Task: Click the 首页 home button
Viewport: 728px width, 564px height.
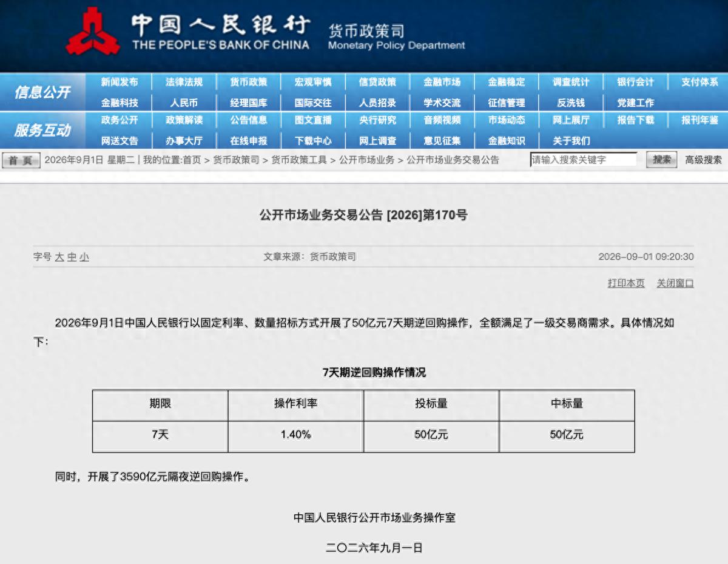Action: pos(21,160)
